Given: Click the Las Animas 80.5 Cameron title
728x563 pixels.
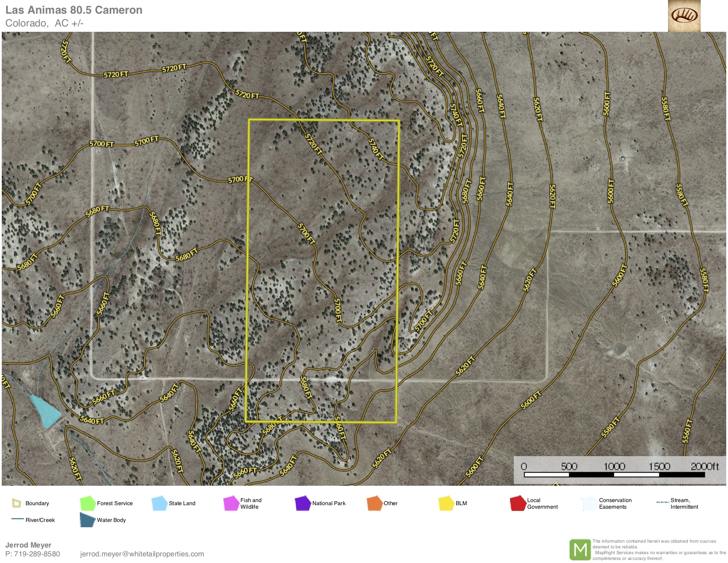Looking at the screenshot, I should (74, 10).
